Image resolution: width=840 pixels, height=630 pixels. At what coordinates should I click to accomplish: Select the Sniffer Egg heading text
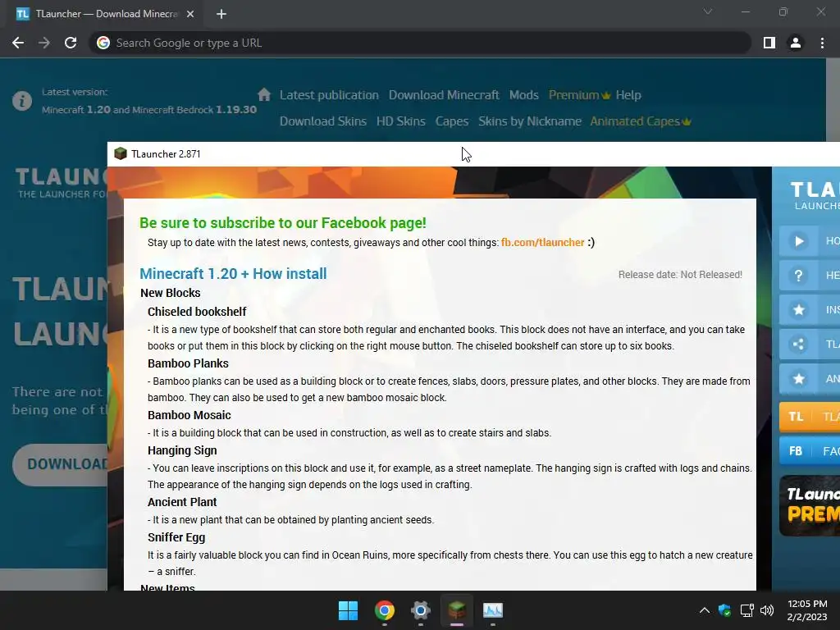(176, 537)
